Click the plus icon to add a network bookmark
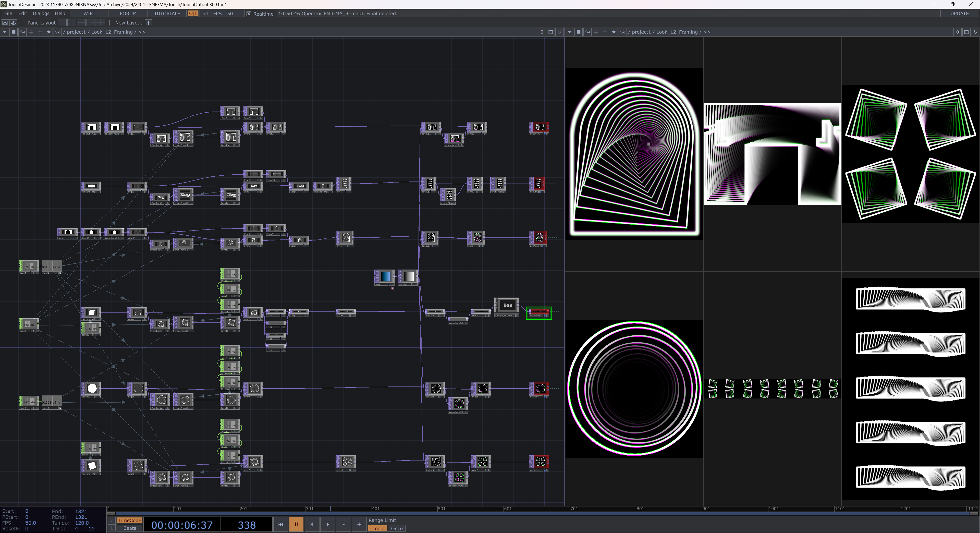Viewport: 980px width, 533px height. 40,32
